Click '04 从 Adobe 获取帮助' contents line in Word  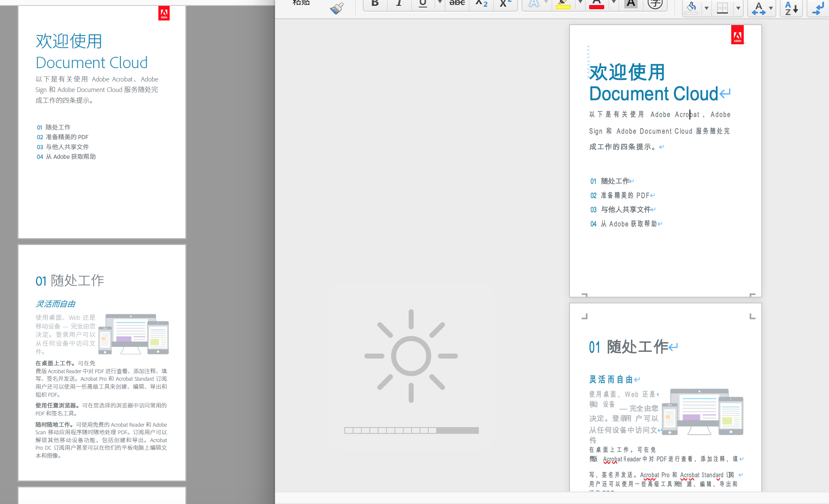pyautogui.click(x=623, y=224)
